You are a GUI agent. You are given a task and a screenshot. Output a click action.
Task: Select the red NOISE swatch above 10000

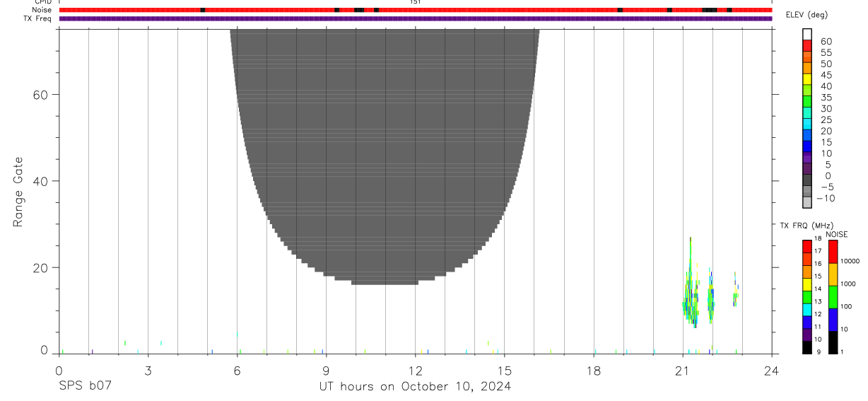[x=833, y=252]
